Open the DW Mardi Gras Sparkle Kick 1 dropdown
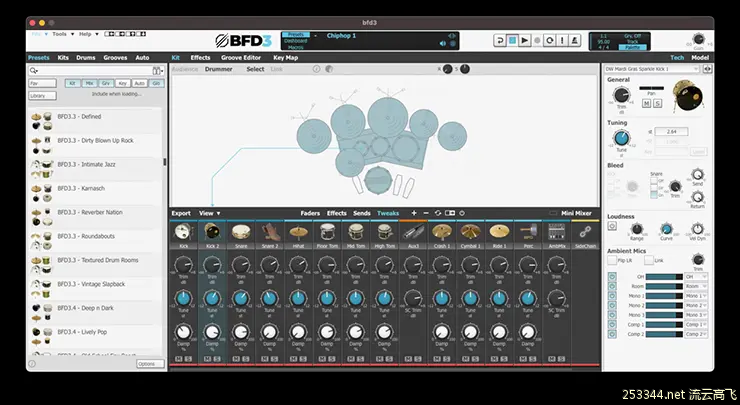740x405 pixels. pyautogui.click(x=652, y=69)
